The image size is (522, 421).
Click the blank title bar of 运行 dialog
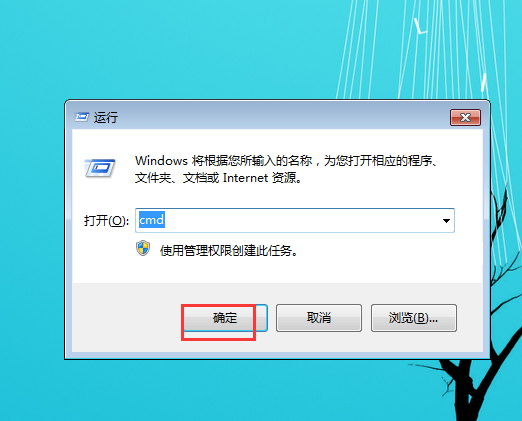point(283,117)
